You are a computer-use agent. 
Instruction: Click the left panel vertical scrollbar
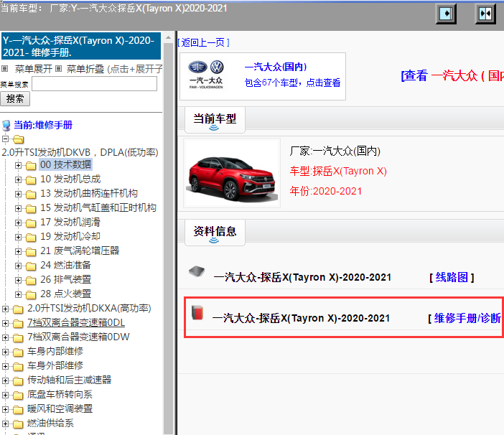pos(168,238)
